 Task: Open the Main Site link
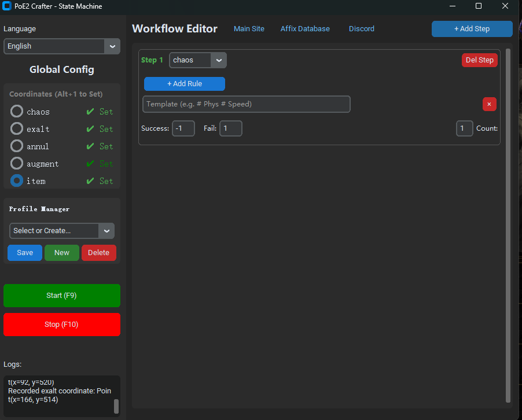point(249,29)
